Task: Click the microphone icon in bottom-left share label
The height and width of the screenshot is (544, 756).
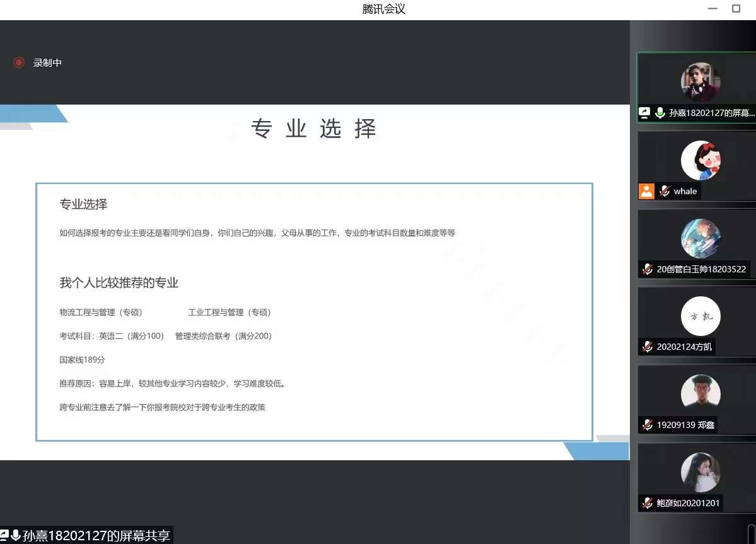Action: 16,536
